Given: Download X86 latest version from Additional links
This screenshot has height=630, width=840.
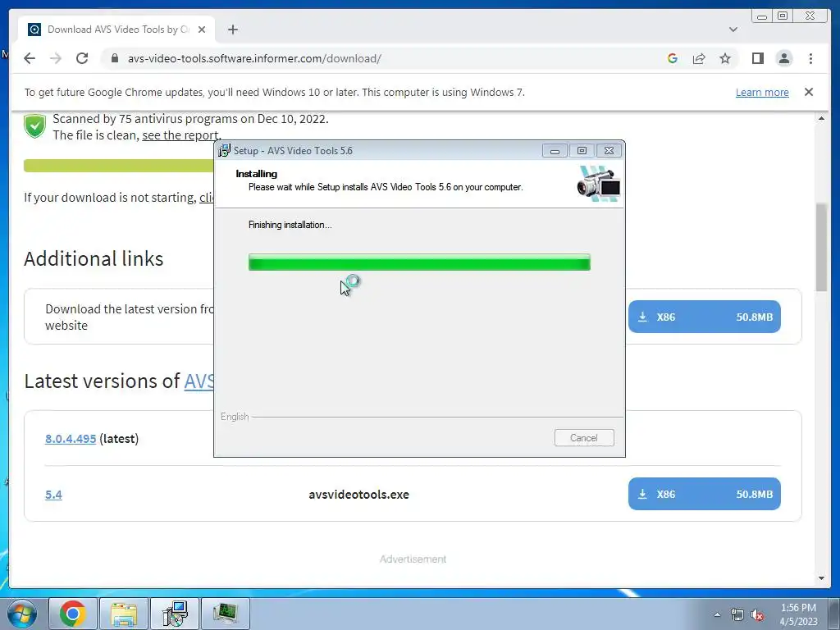Looking at the screenshot, I should click(x=704, y=317).
